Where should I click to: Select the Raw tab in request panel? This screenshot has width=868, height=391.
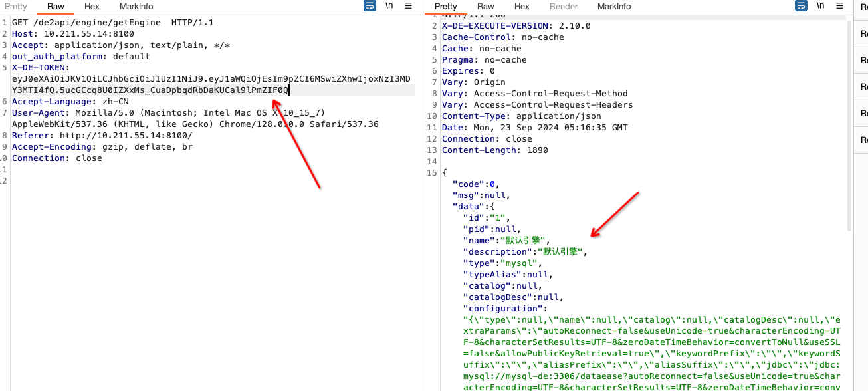56,7
